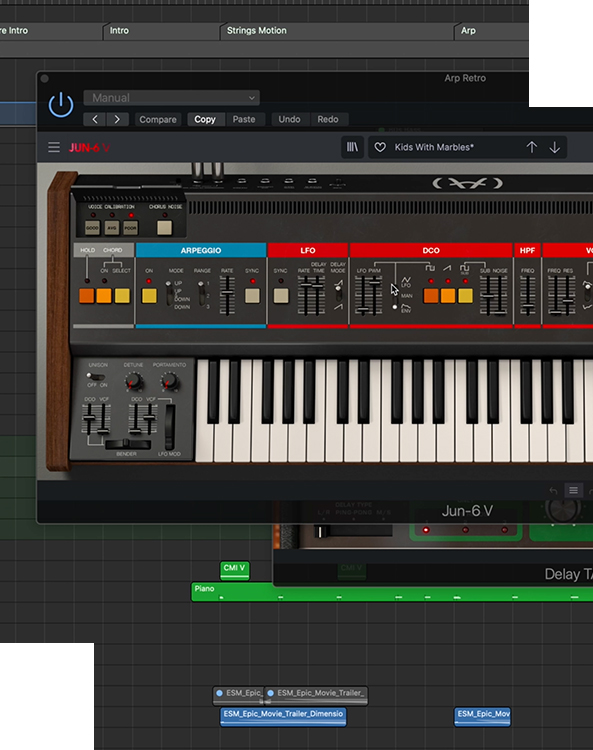Click the Redo button
Image resolution: width=593 pixels, height=750 pixels.
[328, 119]
